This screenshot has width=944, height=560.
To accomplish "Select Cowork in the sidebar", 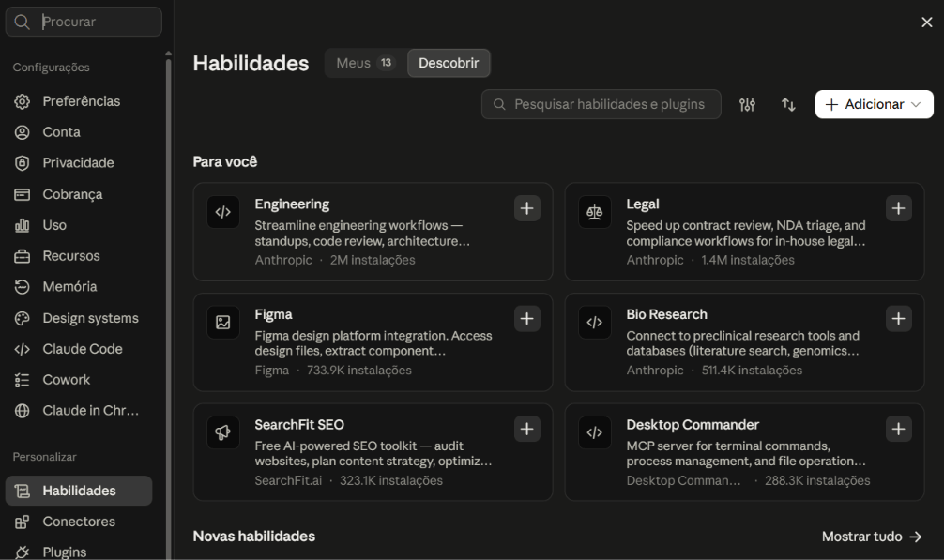I will coord(79,380).
